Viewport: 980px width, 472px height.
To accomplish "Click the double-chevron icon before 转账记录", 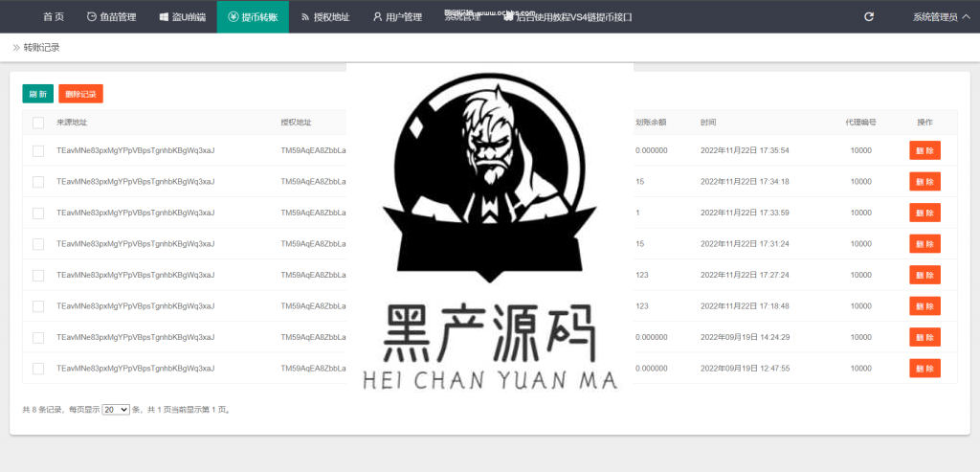I will (x=16, y=47).
